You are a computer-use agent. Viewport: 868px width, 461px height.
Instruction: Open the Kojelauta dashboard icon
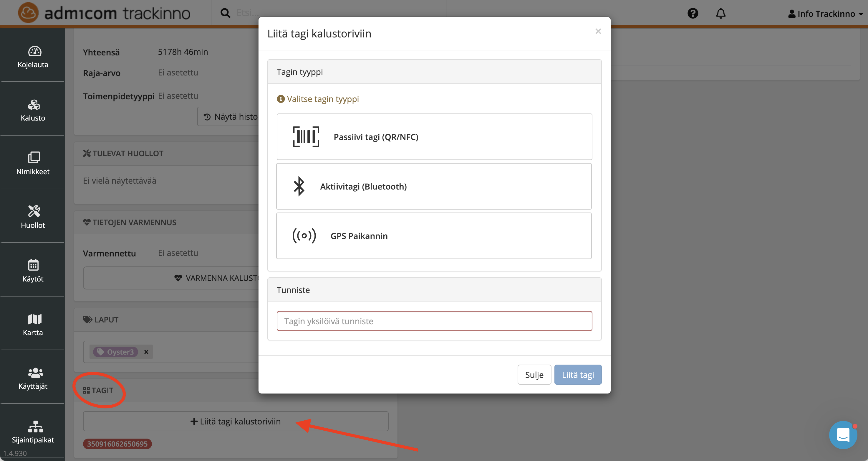(x=33, y=57)
